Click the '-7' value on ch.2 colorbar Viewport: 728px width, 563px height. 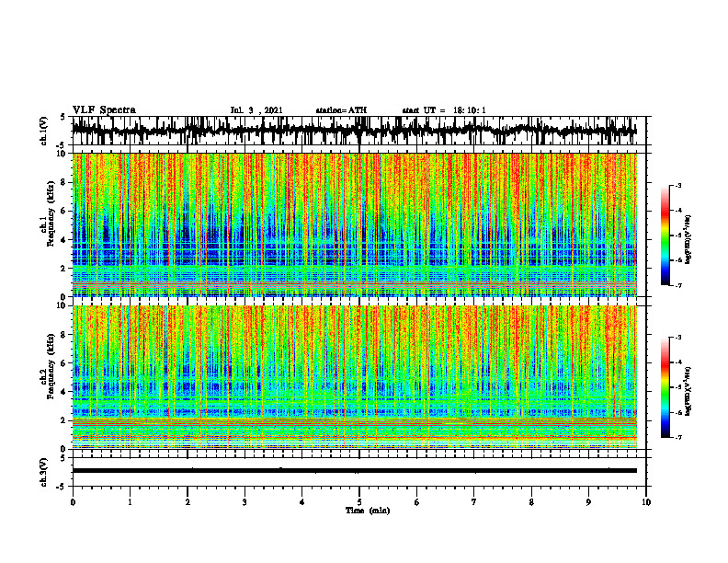click(678, 437)
